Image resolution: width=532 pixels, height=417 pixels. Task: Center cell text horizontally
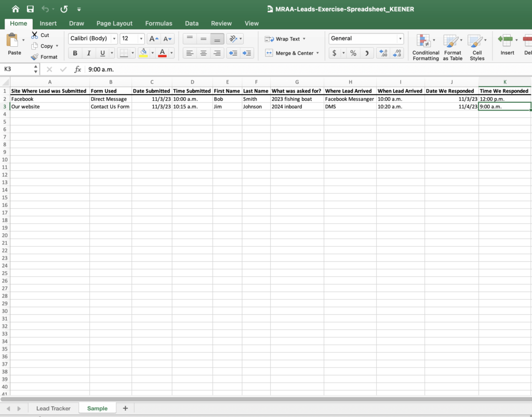coord(203,53)
